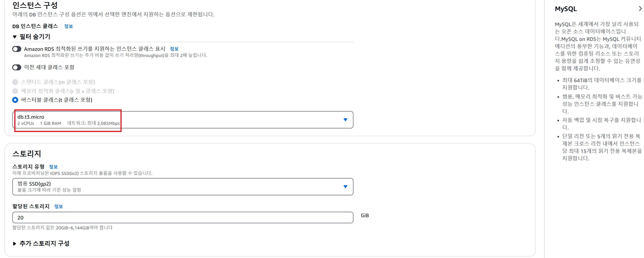The image size is (644, 258).
Task: Enable 이전 세대 클래스 포함 toggle
Action: 17,67
